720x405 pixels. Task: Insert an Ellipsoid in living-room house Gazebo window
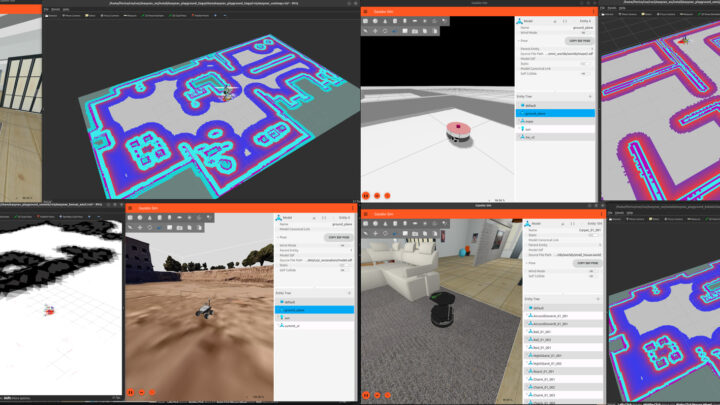415,223
